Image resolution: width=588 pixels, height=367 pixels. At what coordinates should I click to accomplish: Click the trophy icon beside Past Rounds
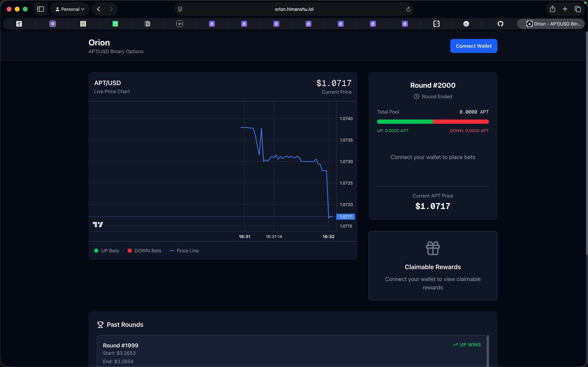tap(100, 325)
